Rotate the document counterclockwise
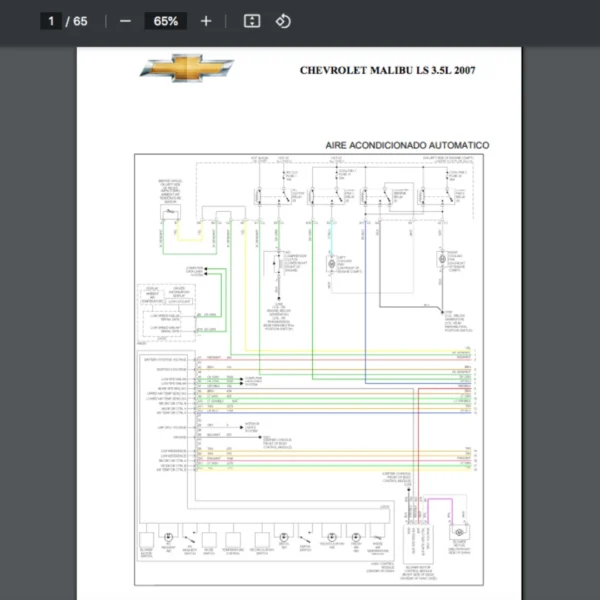The height and width of the screenshot is (600, 600). pos(283,21)
